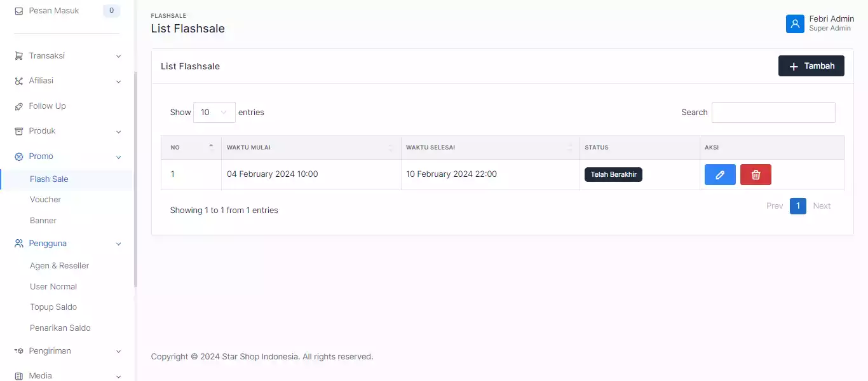Click the Transaksi cart icon
Viewport: 868px width, 381px height.
click(18, 56)
